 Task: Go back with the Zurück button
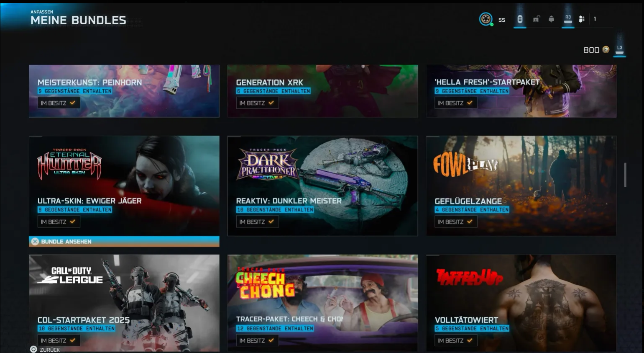click(45, 349)
